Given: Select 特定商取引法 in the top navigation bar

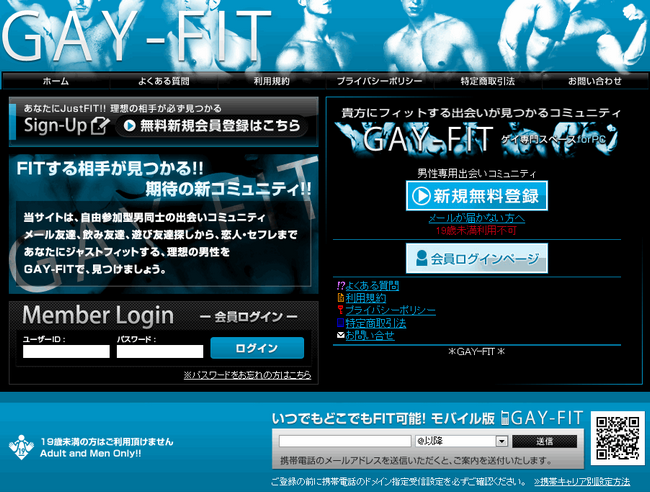Looking at the screenshot, I should click(x=488, y=81).
